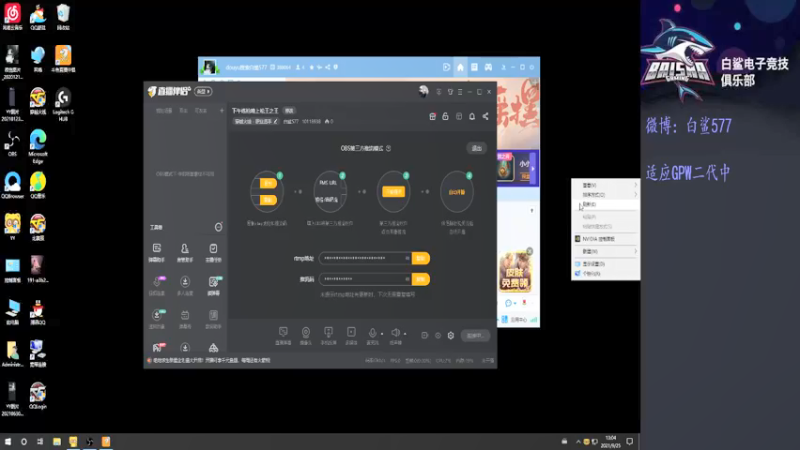
Task: Click the play icon in Douyu window header
Action: coord(446,67)
